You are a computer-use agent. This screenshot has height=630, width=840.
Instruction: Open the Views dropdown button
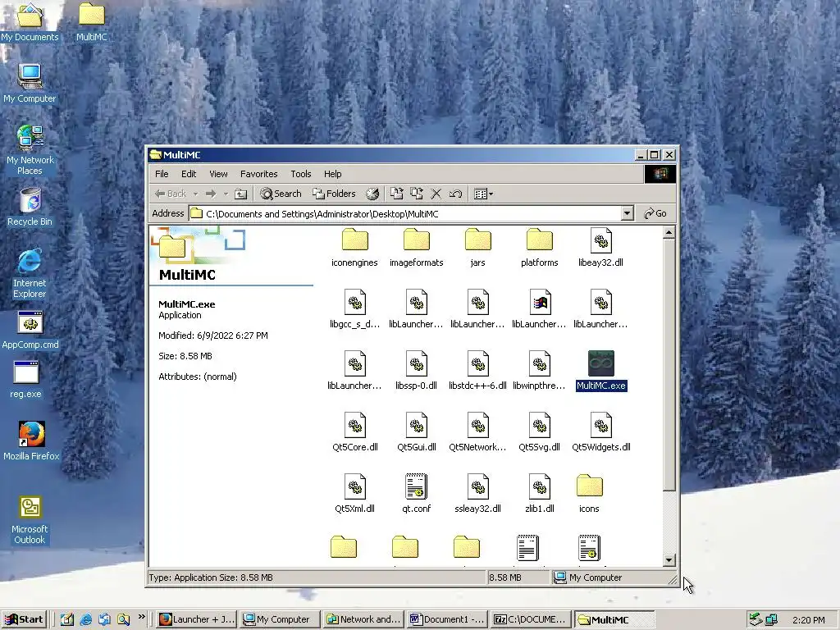(x=484, y=194)
